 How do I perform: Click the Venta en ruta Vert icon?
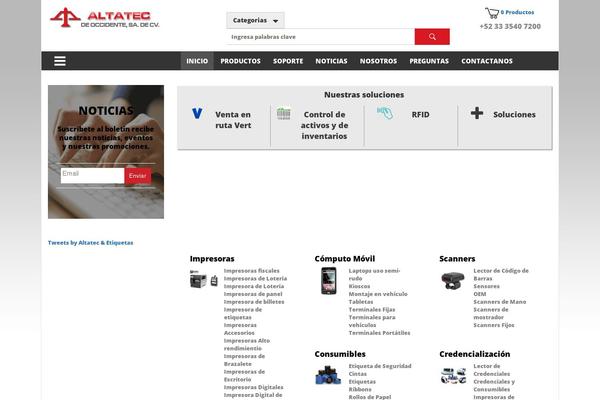pyautogui.click(x=197, y=113)
